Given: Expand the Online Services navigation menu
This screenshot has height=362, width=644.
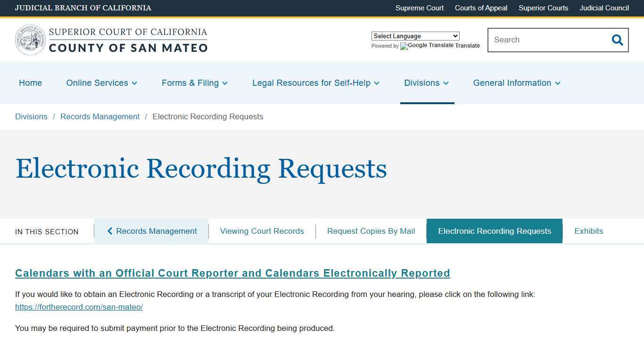Looking at the screenshot, I should [x=97, y=83].
